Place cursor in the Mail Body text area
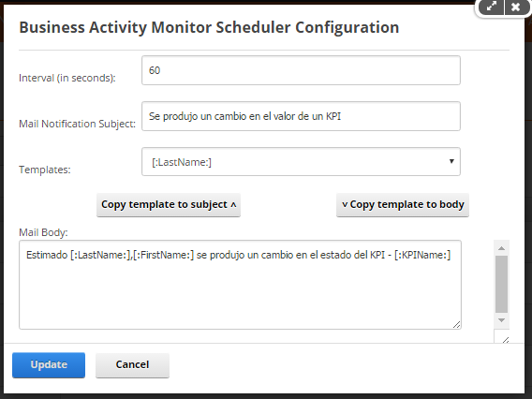The image size is (532, 399). (240, 285)
